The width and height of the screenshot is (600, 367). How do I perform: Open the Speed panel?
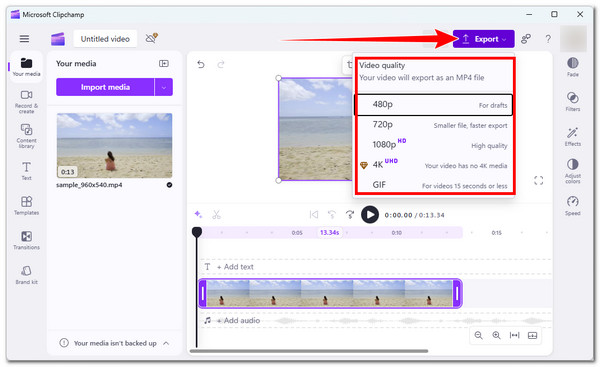click(572, 206)
